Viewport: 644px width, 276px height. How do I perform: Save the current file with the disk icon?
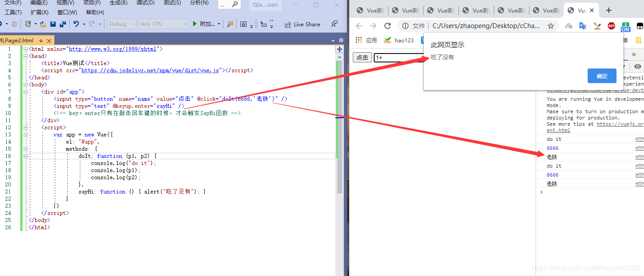point(53,24)
